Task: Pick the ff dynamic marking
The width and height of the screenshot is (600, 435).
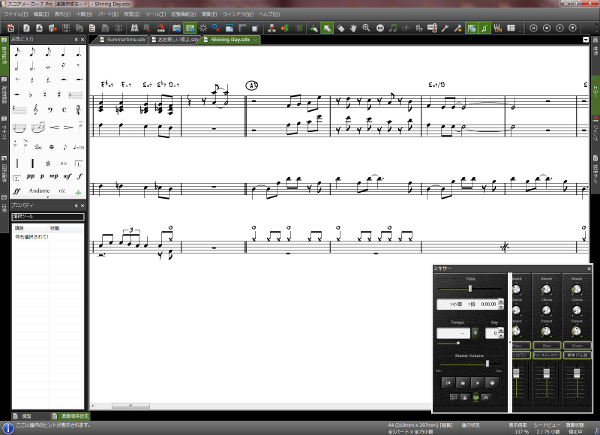Action: click(x=16, y=191)
